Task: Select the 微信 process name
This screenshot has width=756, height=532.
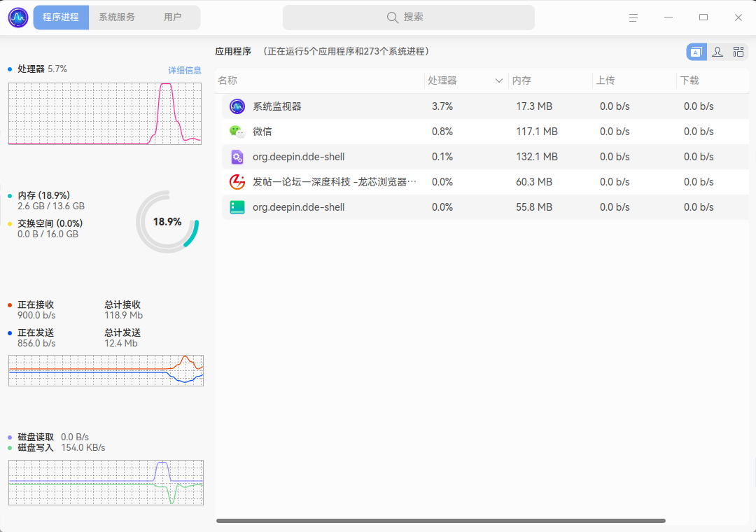Action: tap(262, 131)
